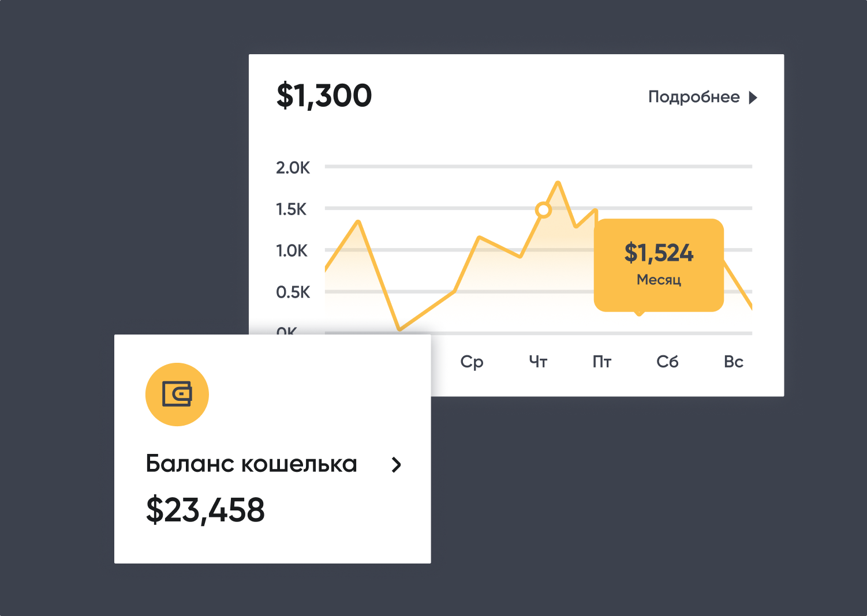
Task: Click the 2.0K axis label
Action: click(x=293, y=168)
